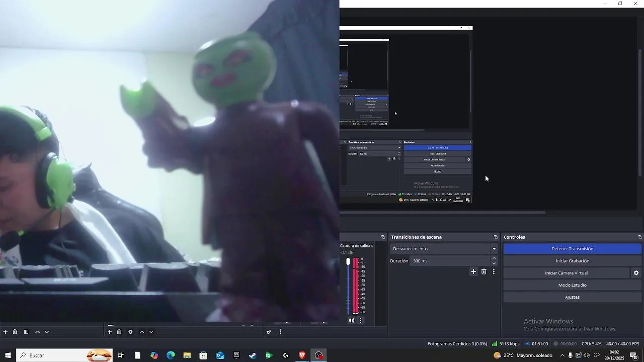
Task: Open the notification center icon
Action: [633, 355]
